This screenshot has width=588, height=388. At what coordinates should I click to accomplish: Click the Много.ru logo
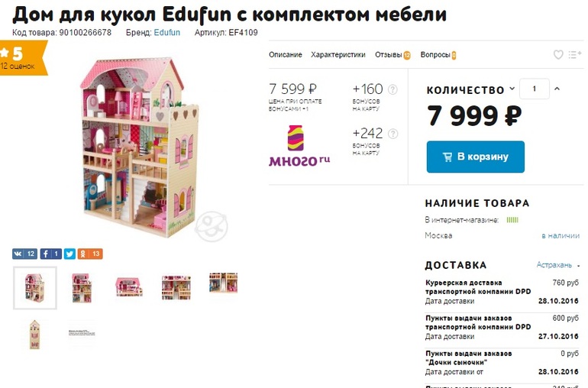pyautogui.click(x=299, y=146)
